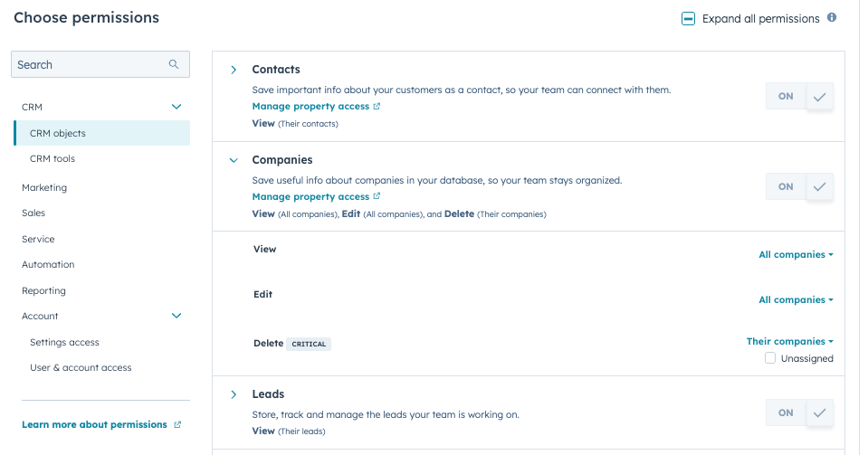Screen dimensions: 868x455
Task: Toggle the Expand all permissions checkbox
Action: (688, 19)
